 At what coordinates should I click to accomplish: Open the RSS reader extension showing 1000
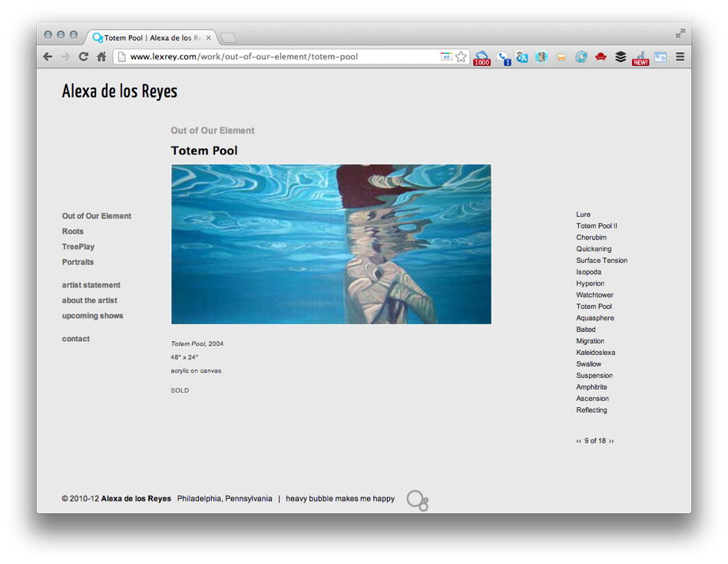pos(481,58)
